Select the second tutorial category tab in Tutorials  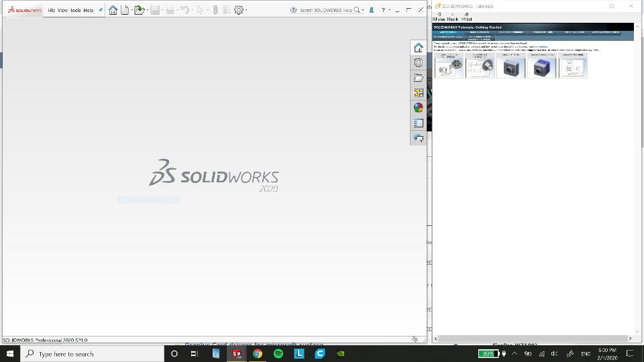[479, 32]
